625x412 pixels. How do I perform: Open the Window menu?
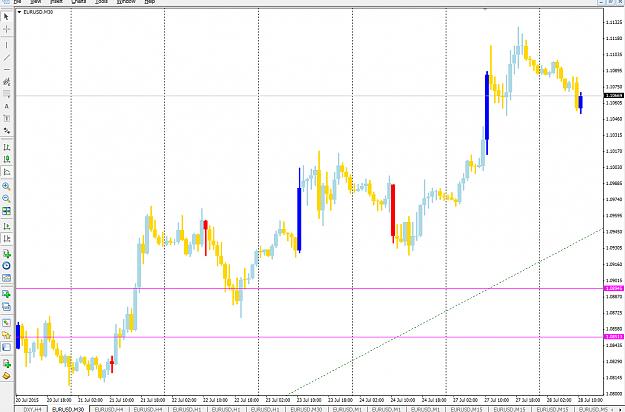tap(126, 2)
